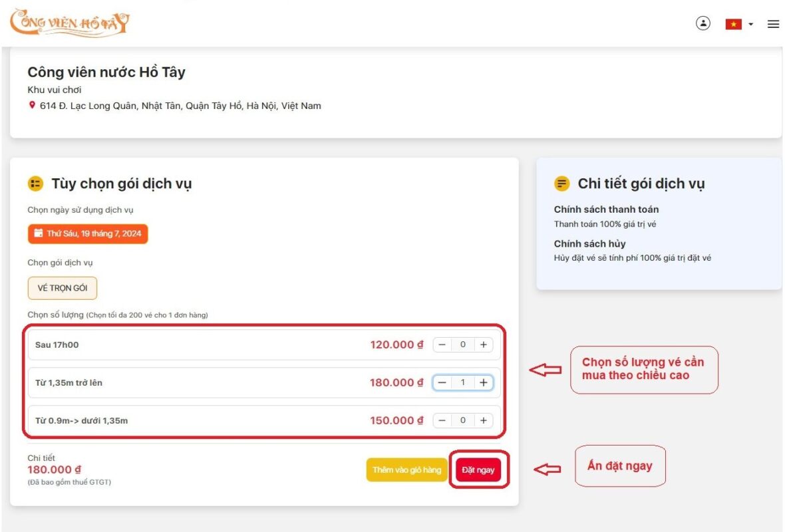Click the quantity field for 180.000 đ ticket

point(463,382)
